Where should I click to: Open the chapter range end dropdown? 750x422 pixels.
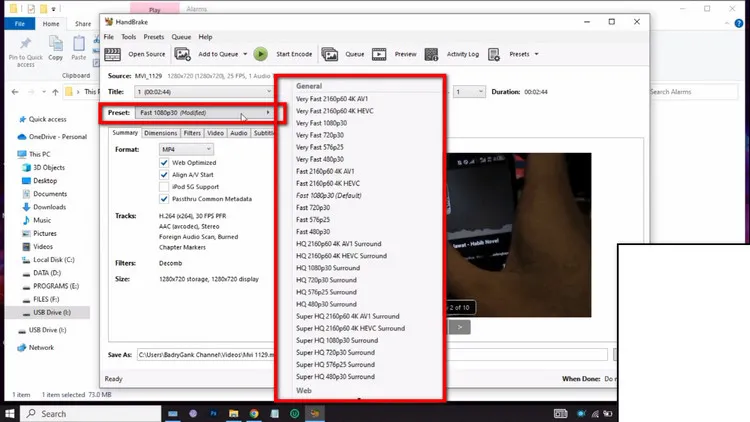[x=469, y=92]
